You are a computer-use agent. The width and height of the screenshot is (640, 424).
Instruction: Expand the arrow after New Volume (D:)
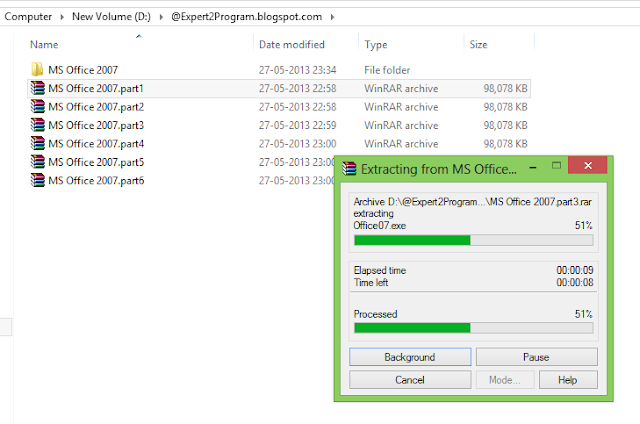161,17
